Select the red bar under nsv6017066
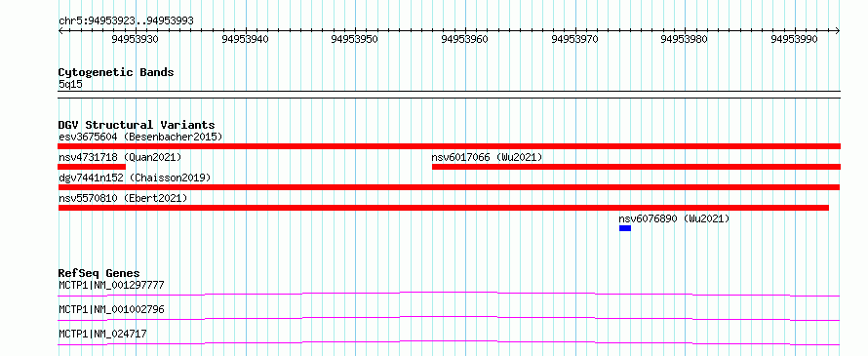 tap(636, 167)
